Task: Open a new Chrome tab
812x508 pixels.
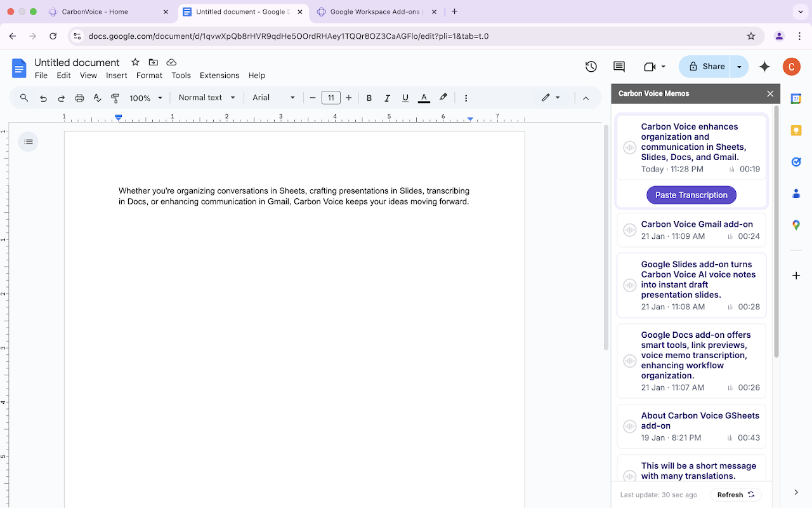Action: click(454, 11)
